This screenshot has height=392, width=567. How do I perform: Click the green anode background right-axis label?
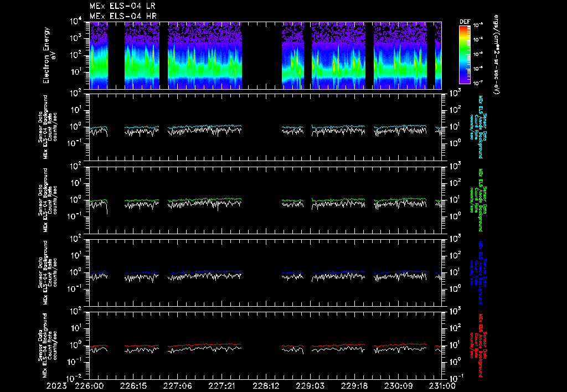click(478, 200)
